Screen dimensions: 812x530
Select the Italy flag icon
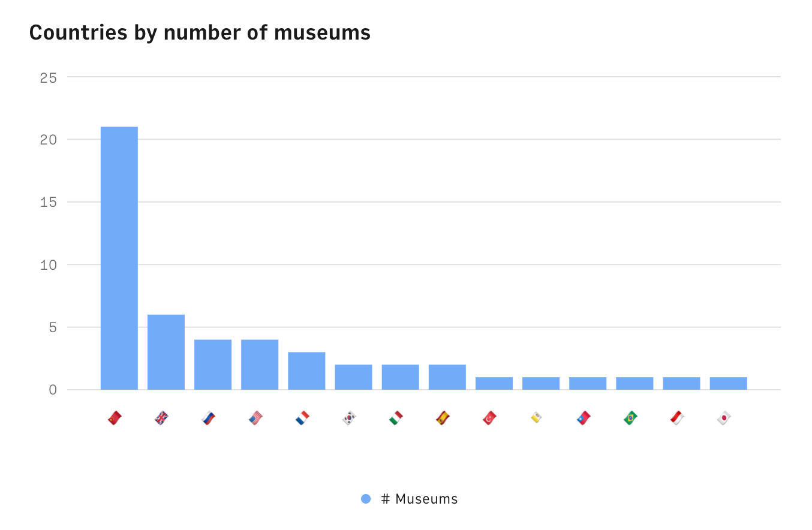[396, 418]
